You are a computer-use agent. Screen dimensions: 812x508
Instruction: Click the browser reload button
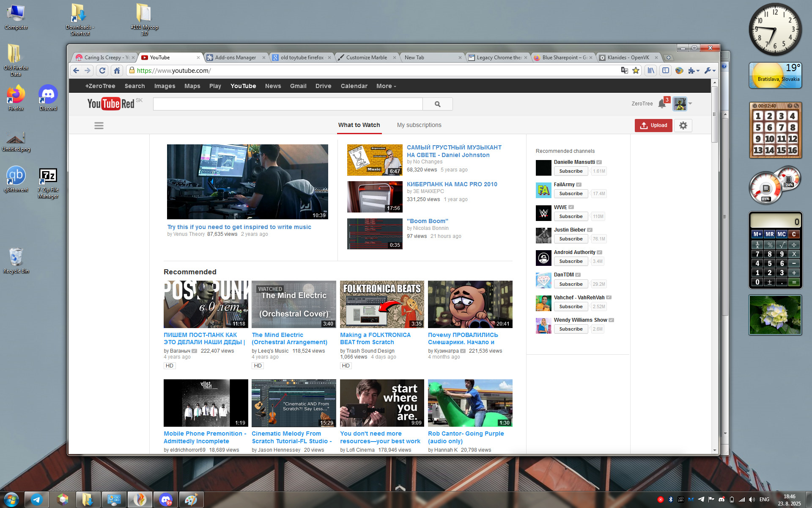click(x=102, y=71)
